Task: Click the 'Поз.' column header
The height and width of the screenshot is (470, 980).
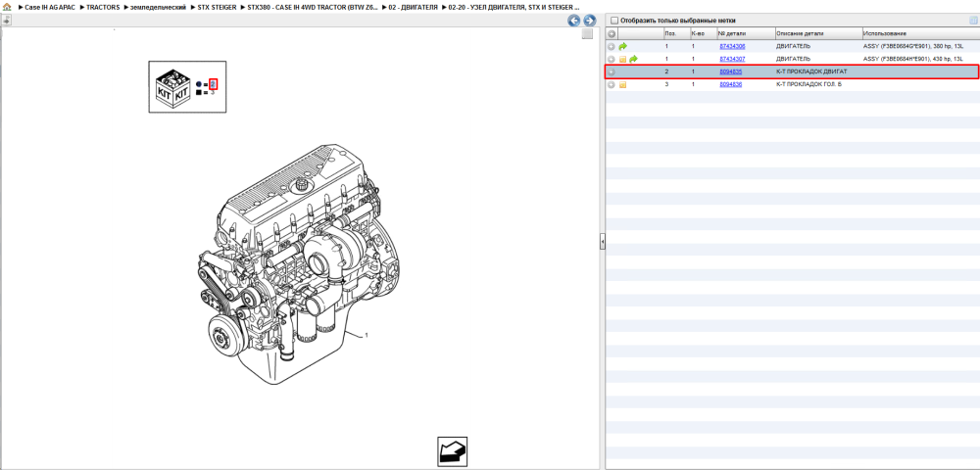Action: pyautogui.click(x=676, y=33)
